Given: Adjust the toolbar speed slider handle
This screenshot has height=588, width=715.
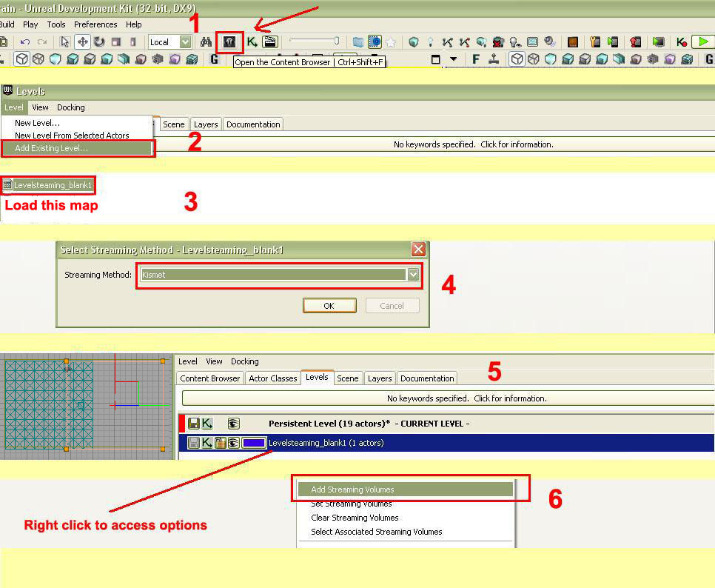Looking at the screenshot, I should click(x=337, y=41).
